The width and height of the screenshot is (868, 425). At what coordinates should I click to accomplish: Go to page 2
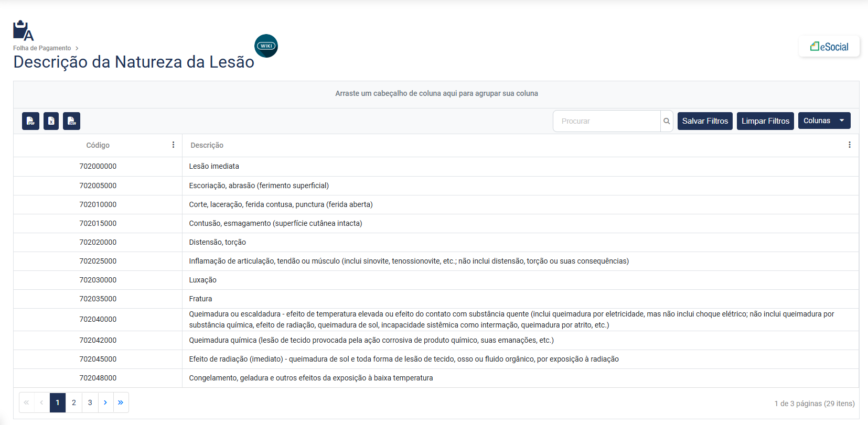tap(74, 402)
